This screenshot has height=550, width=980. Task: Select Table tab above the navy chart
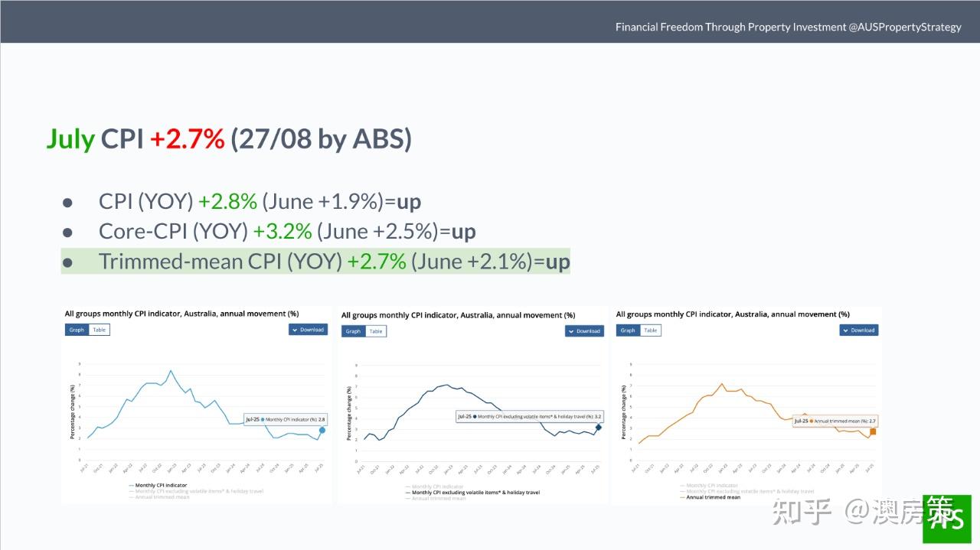pyautogui.click(x=375, y=331)
